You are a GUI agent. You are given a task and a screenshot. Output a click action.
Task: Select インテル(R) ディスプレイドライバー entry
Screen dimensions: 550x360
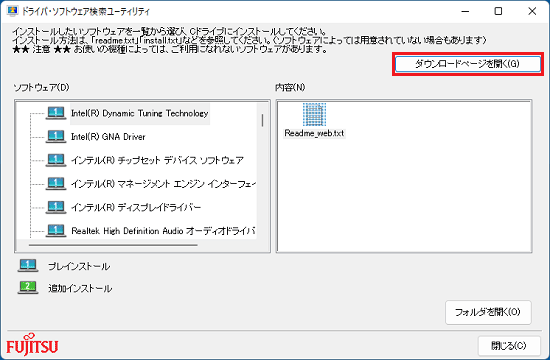136,207
